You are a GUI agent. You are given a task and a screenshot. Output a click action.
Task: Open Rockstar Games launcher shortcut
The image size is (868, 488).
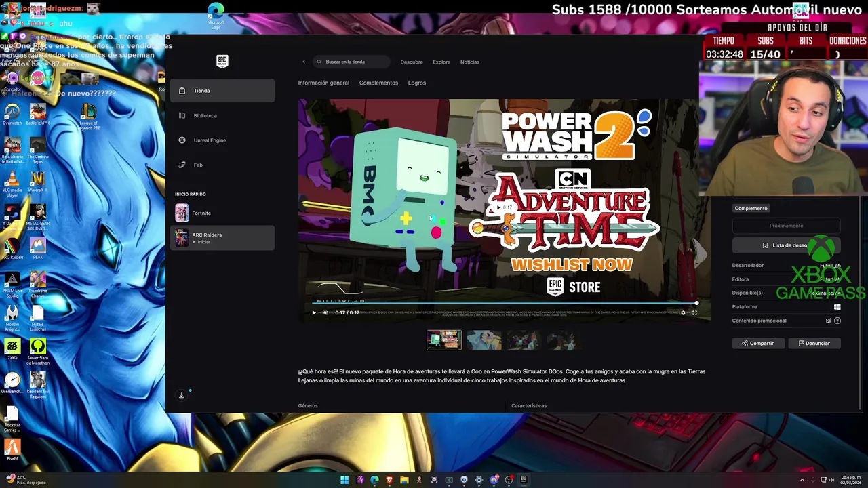(x=12, y=418)
